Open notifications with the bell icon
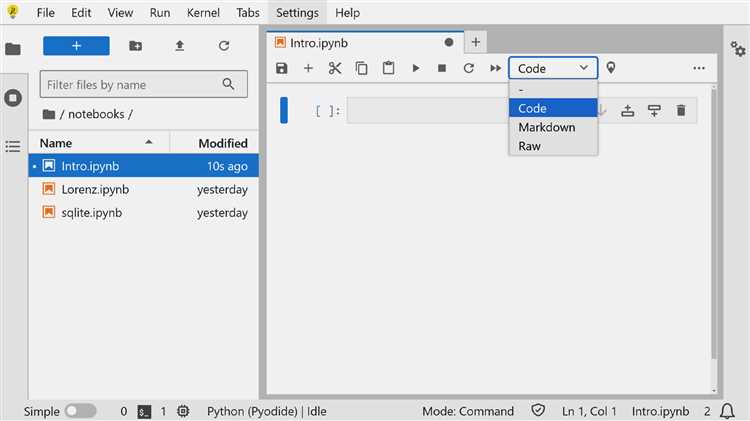Image resolution: width=750 pixels, height=421 pixels. 728,411
